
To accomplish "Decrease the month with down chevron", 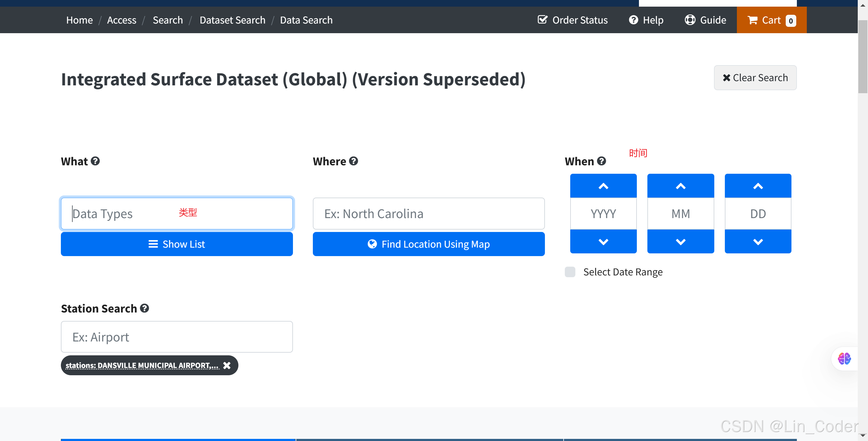I will coord(681,242).
